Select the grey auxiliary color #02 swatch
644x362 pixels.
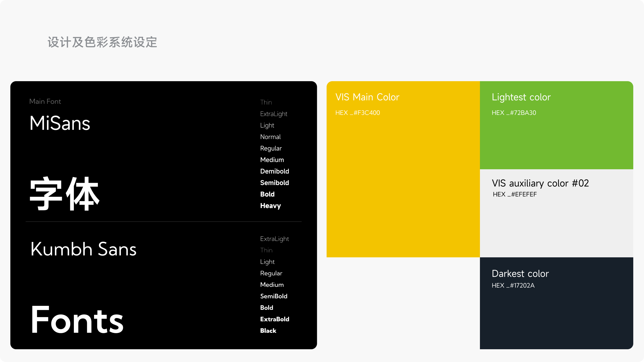pyautogui.click(x=556, y=227)
